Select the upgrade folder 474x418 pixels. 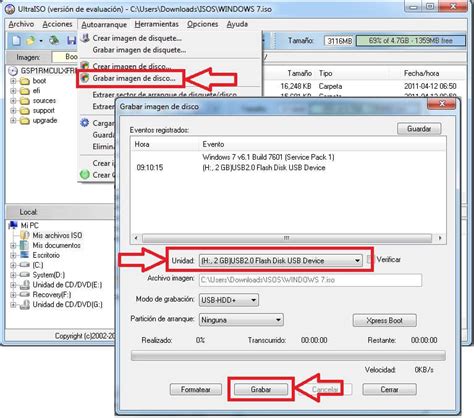pos(45,120)
